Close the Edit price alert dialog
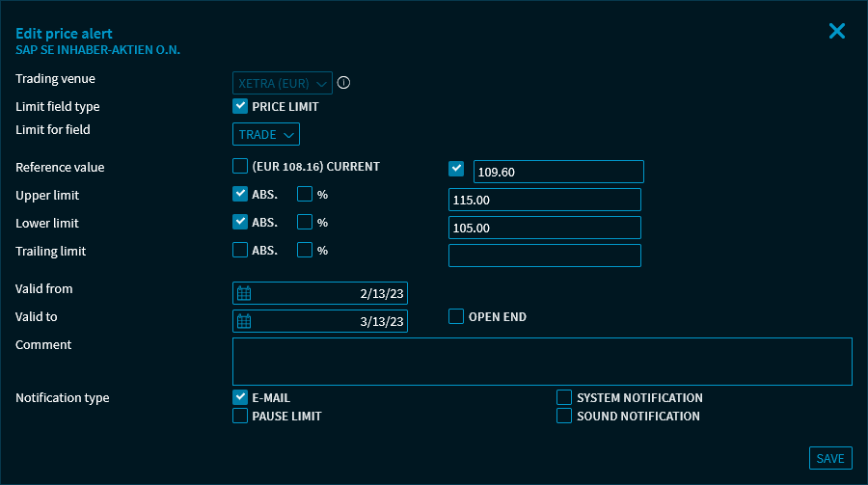 [836, 31]
